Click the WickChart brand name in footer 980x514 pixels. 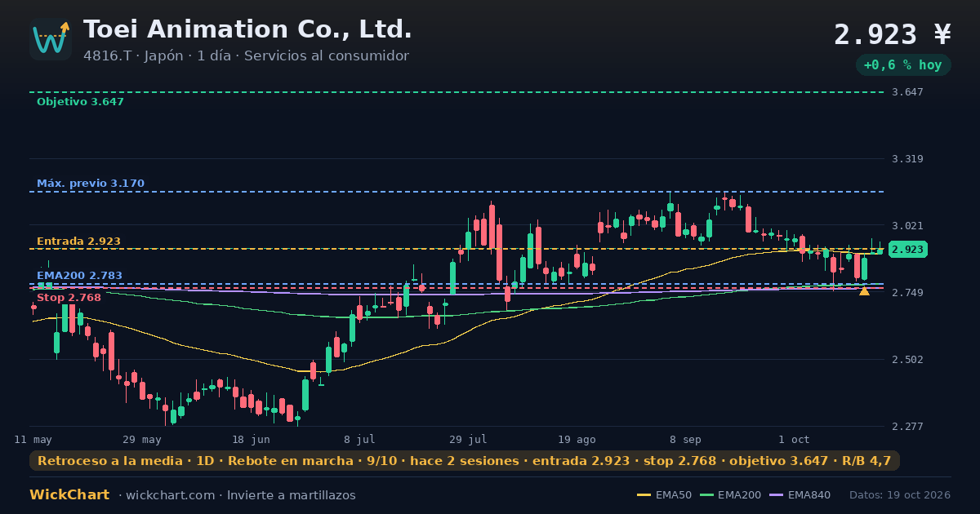[x=69, y=495]
